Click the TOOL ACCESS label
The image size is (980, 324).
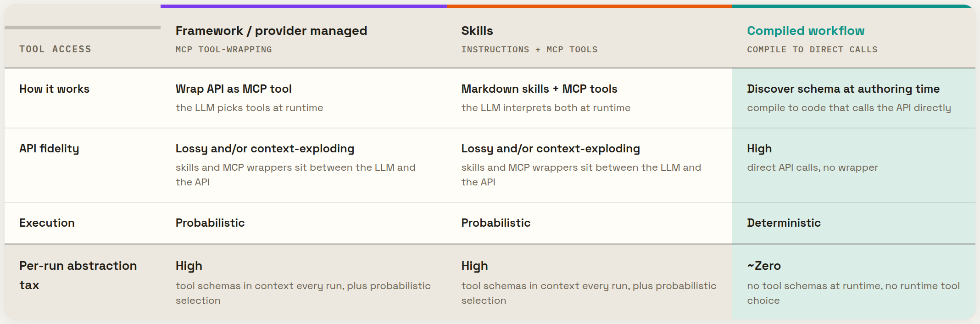pyautogui.click(x=55, y=49)
